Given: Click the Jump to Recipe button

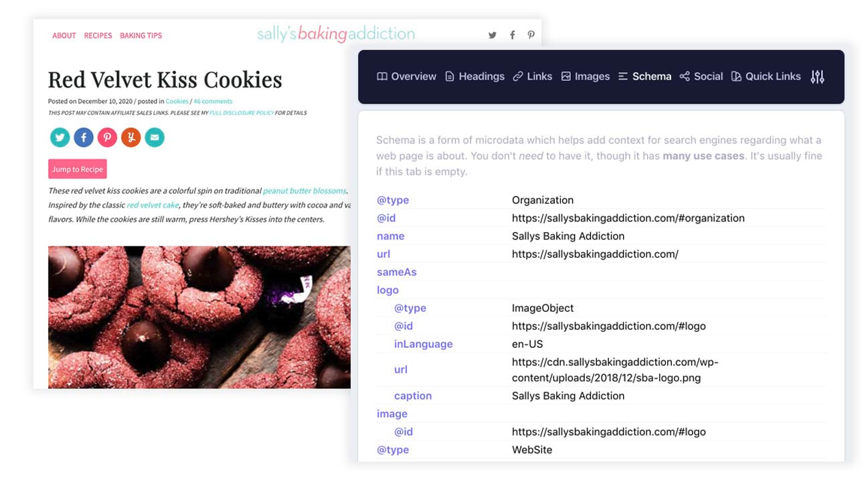Looking at the screenshot, I should [77, 169].
